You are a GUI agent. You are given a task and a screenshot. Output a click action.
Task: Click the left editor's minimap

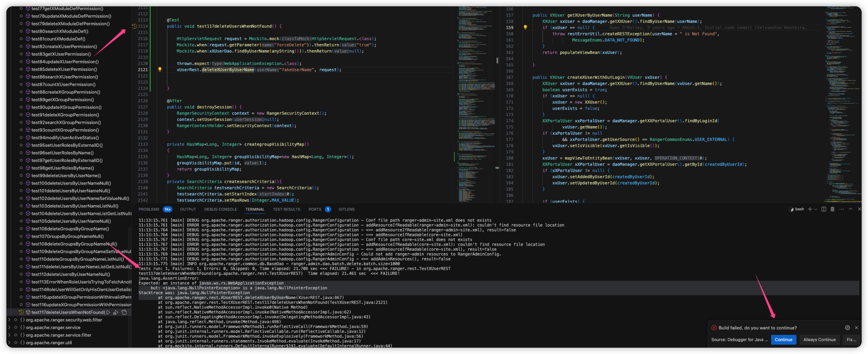[477, 104]
